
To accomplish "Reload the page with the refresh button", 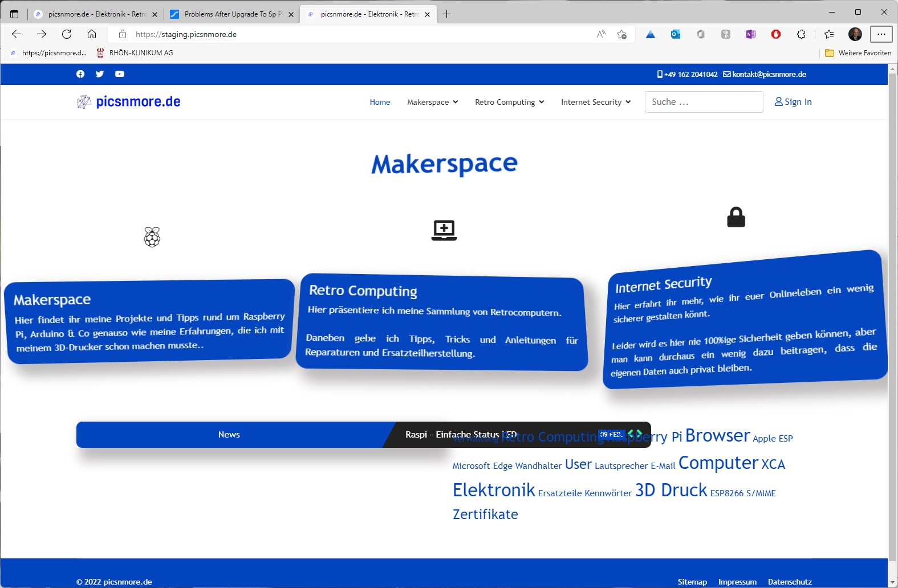I will click(67, 34).
